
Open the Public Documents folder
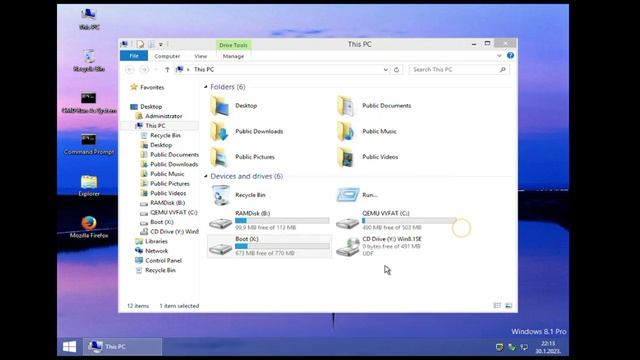click(374, 106)
